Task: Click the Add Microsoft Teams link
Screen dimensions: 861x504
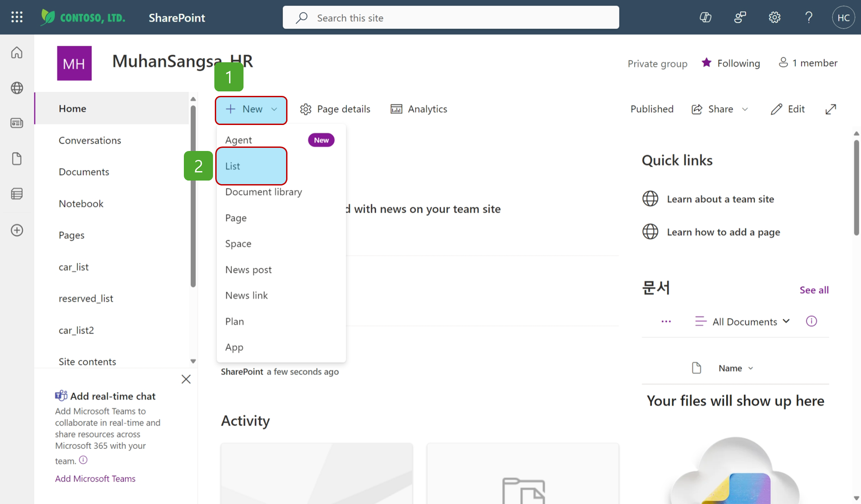Action: 95,478
